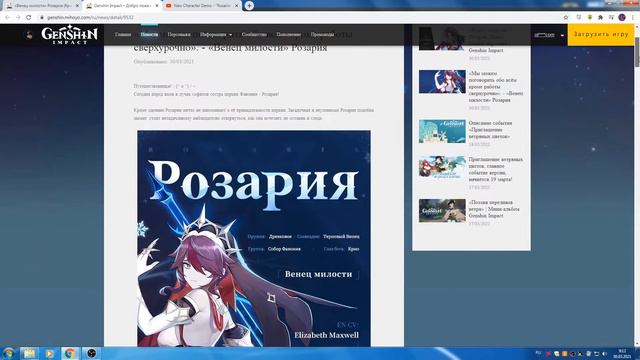Click the Загрузить игру button
The height and width of the screenshot is (360, 640).
601,35
